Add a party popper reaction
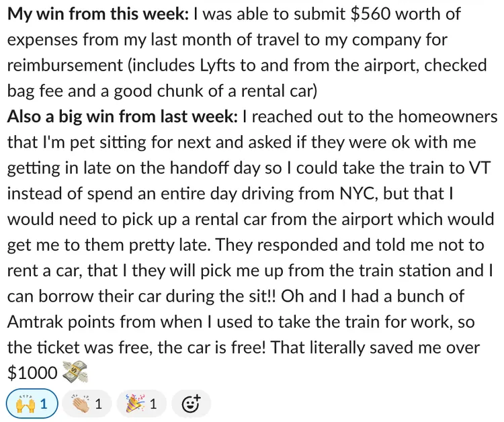The height and width of the screenshot is (422, 504). point(141,404)
